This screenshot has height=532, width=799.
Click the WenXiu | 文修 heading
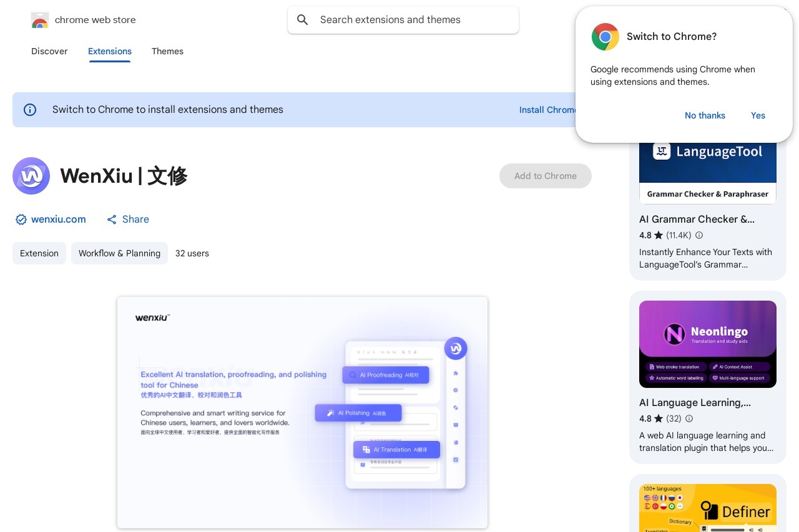pos(124,176)
